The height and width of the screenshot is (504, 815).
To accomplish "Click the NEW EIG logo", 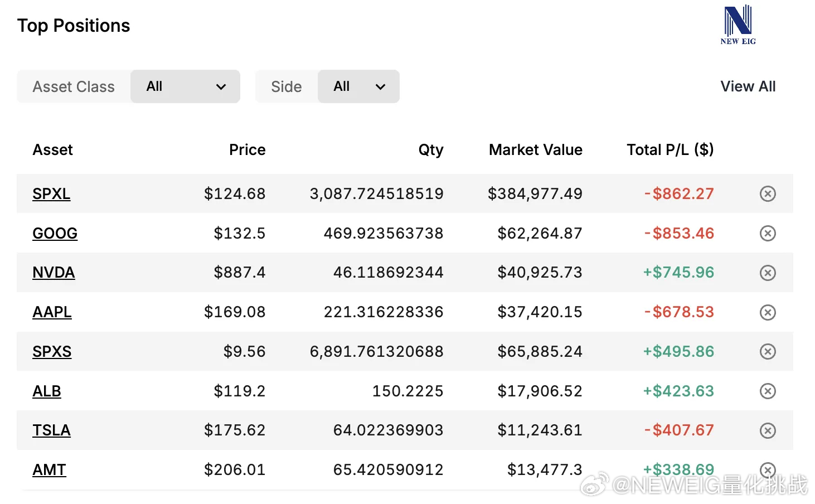I will click(x=738, y=25).
